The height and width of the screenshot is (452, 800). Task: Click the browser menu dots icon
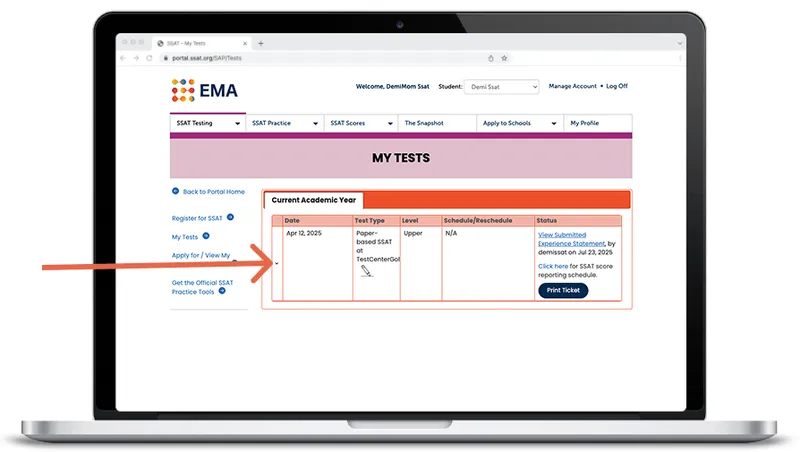680,58
